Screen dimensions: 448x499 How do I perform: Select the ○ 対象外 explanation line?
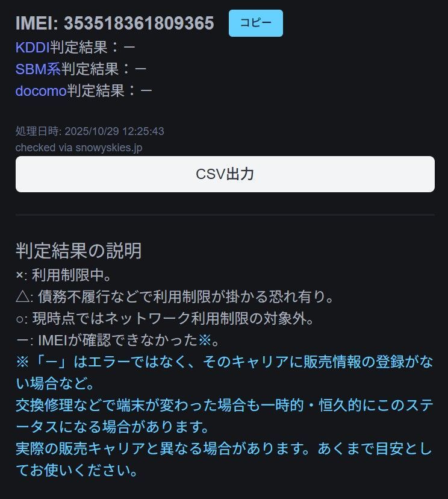(x=165, y=319)
